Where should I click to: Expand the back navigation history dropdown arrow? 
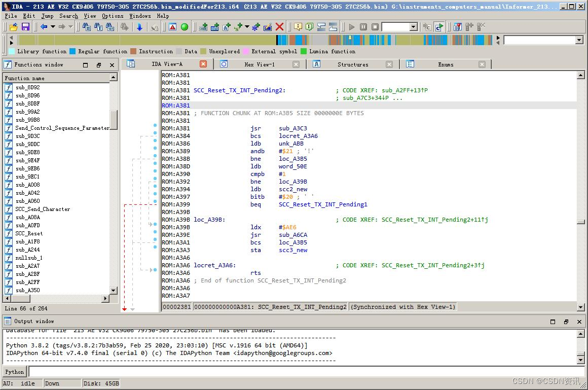(x=53, y=27)
